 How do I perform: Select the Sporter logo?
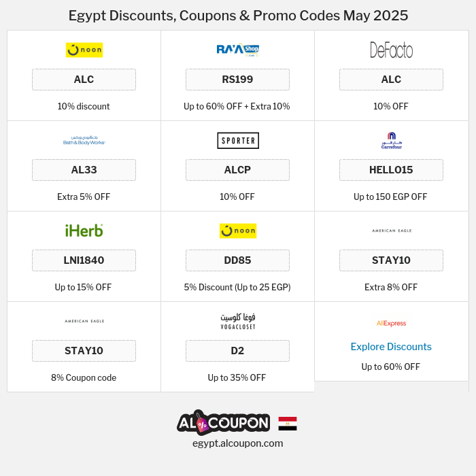pos(237,141)
